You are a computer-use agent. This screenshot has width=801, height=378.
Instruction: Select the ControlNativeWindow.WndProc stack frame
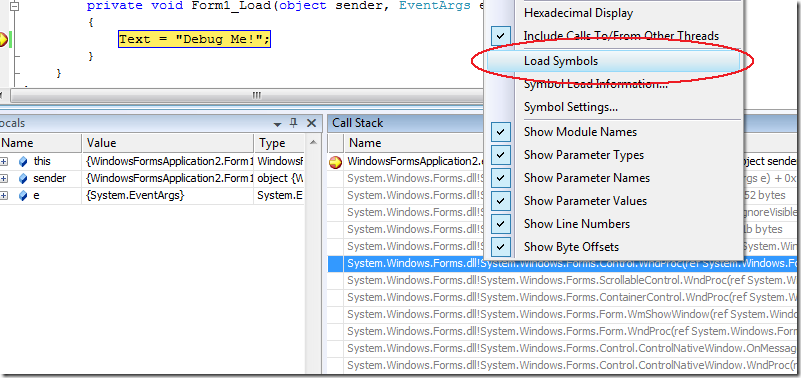(x=572, y=366)
